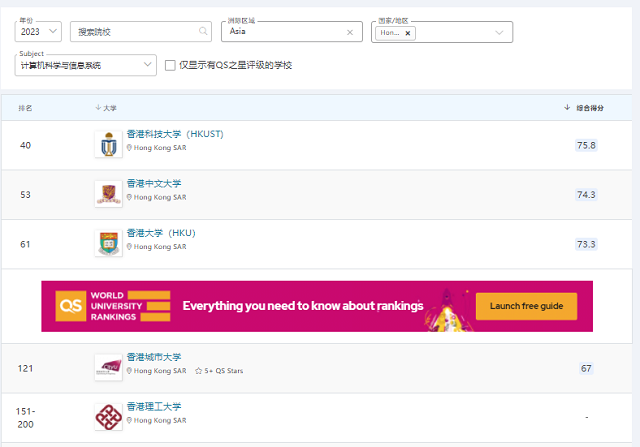Click the 排名 rank column header
This screenshot has height=447, width=640.
[x=25, y=108]
